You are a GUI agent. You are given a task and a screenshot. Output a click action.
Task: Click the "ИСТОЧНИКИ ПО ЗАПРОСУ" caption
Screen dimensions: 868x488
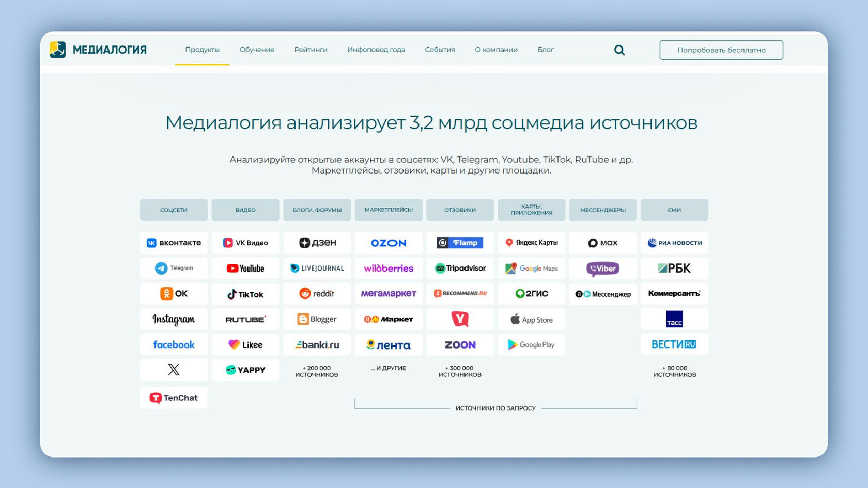coord(495,408)
